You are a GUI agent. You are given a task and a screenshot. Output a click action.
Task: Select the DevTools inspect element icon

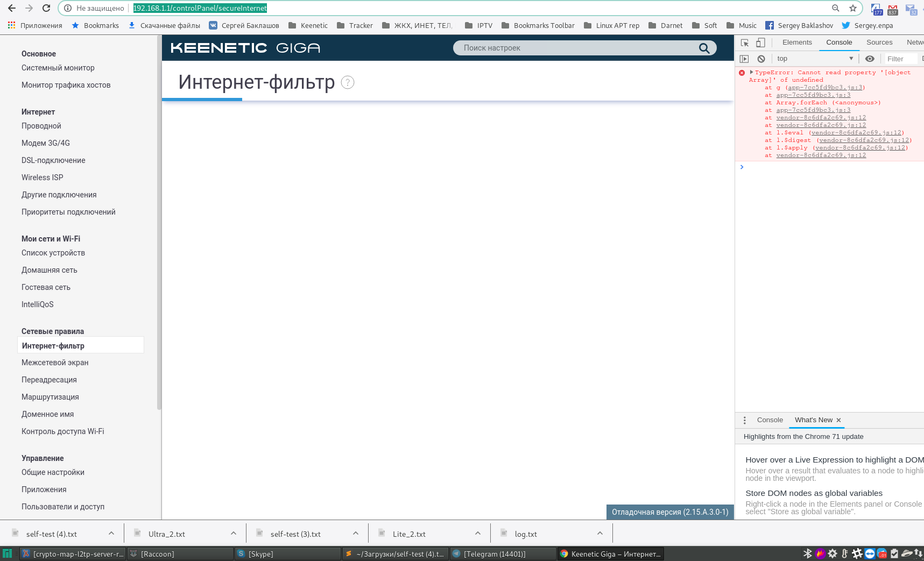click(745, 42)
